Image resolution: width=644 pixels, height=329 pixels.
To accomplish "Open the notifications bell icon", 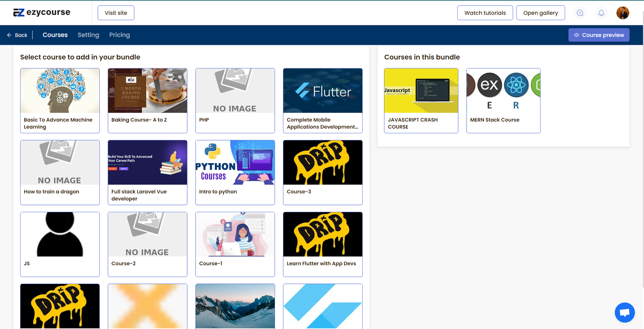I will coord(601,13).
